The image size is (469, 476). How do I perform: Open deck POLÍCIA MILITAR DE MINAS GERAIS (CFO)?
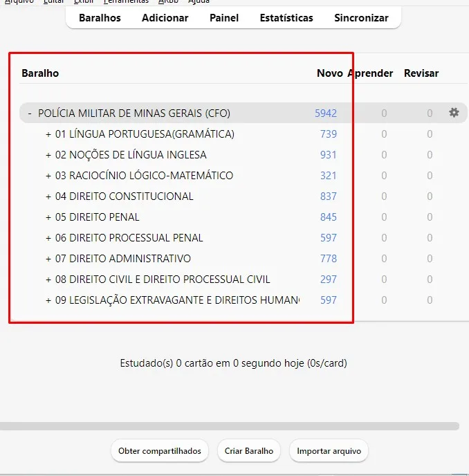coord(134,113)
